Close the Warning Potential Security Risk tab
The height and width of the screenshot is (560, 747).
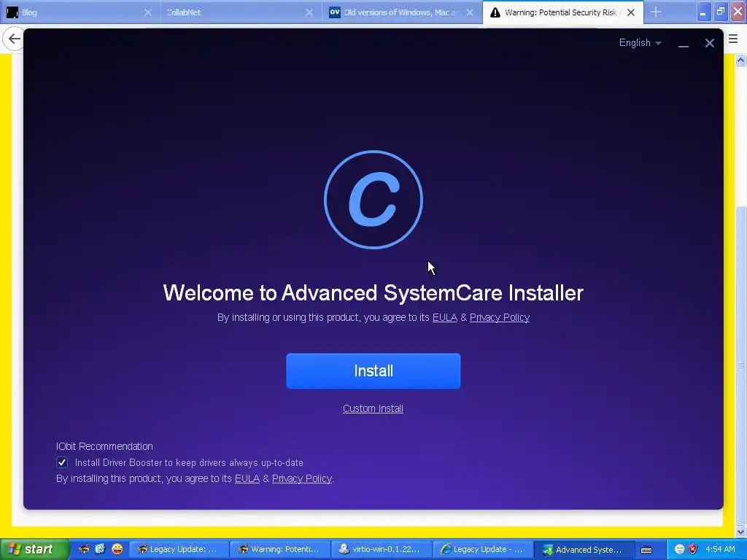point(631,12)
